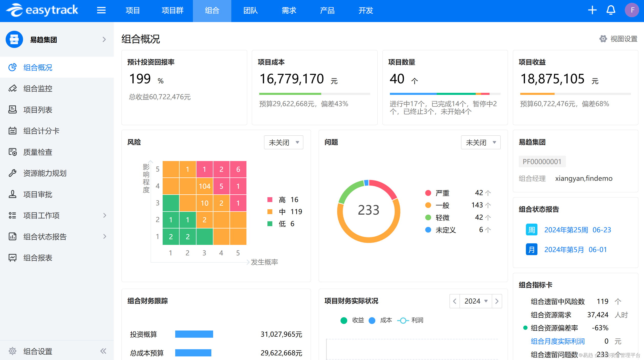Switch to 项目群 top tab

click(173, 11)
